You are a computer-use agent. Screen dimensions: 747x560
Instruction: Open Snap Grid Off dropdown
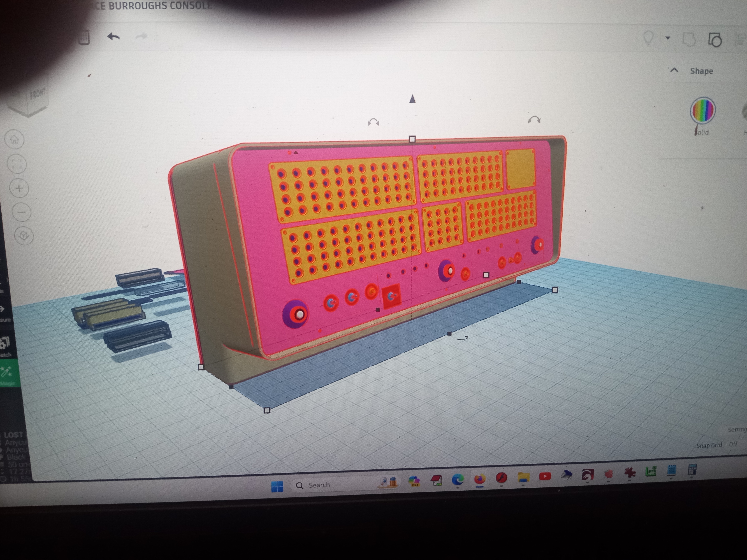(x=732, y=444)
